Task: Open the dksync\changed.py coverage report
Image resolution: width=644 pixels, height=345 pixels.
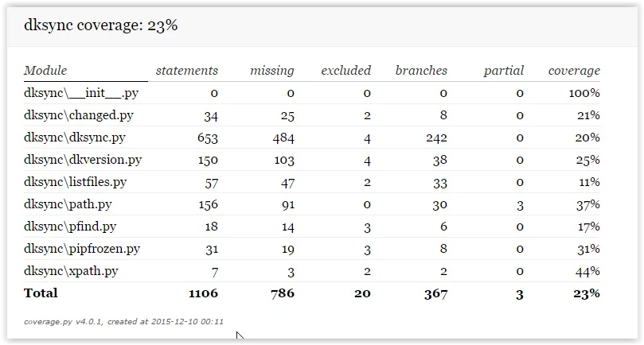Action: coord(79,115)
